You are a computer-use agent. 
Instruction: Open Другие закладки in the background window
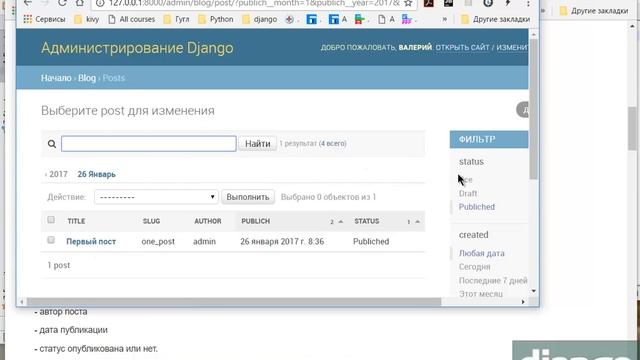click(594, 11)
